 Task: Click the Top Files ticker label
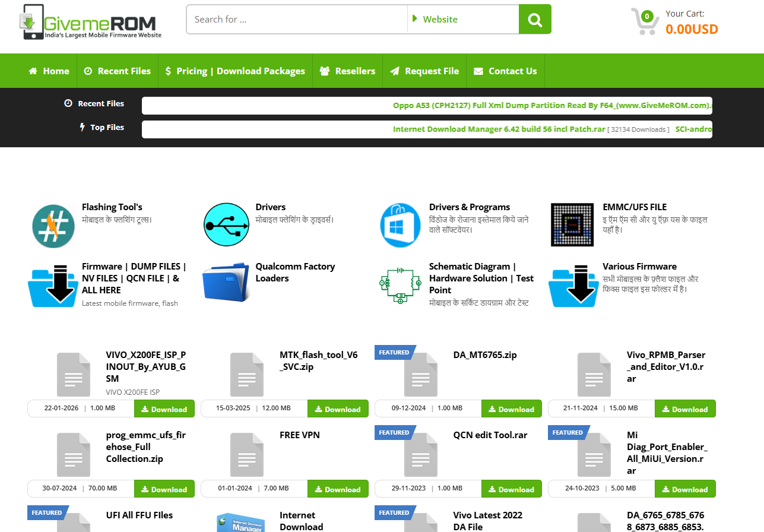tap(107, 127)
